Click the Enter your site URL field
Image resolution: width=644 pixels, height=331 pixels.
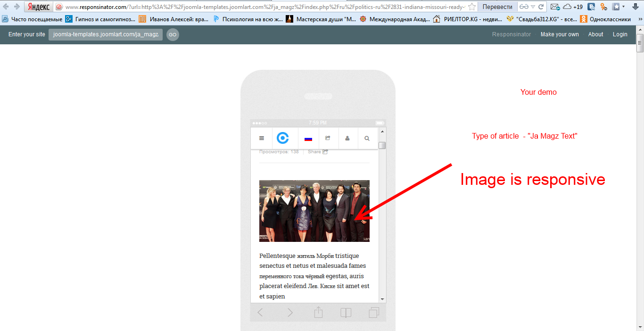[x=106, y=34]
